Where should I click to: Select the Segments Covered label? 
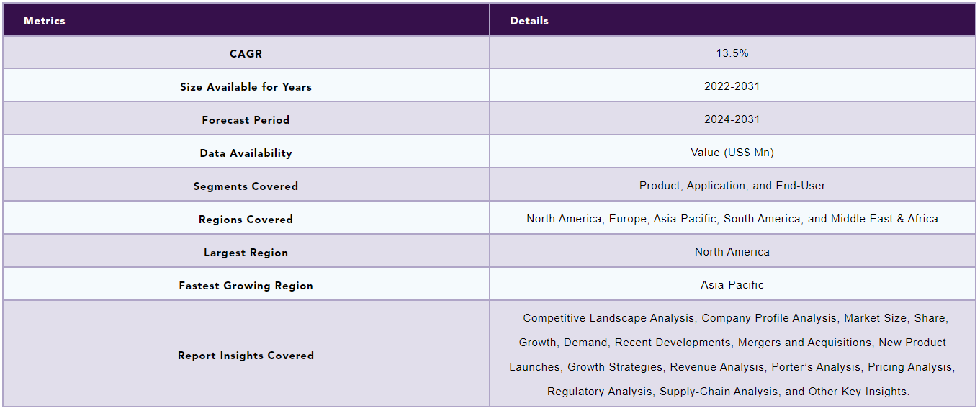click(x=246, y=186)
